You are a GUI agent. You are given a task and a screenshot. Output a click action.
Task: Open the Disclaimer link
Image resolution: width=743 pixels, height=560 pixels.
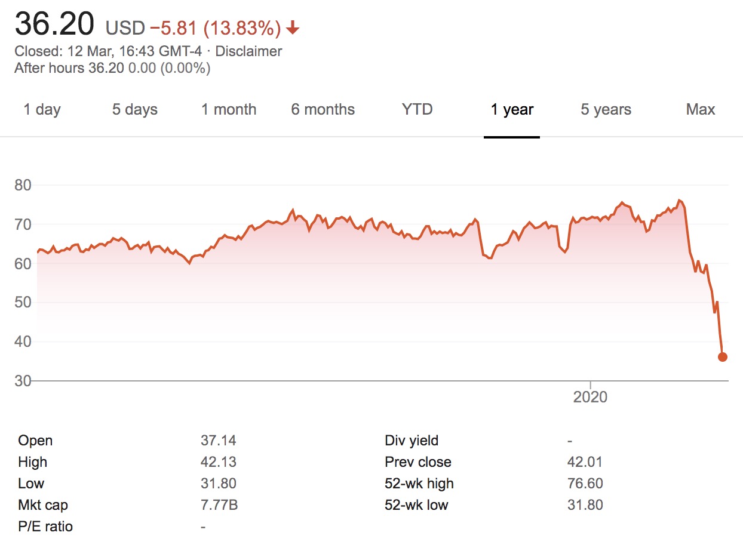pos(248,51)
